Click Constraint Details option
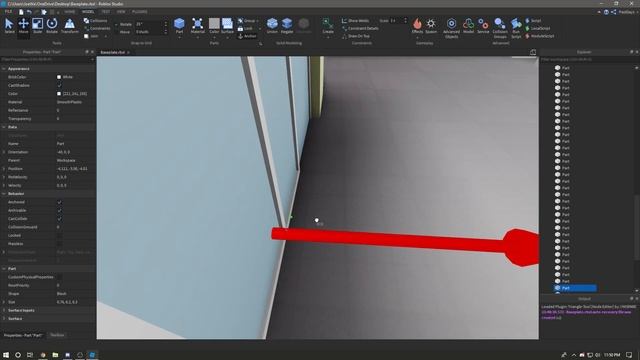The width and height of the screenshot is (640, 360). click(360, 28)
